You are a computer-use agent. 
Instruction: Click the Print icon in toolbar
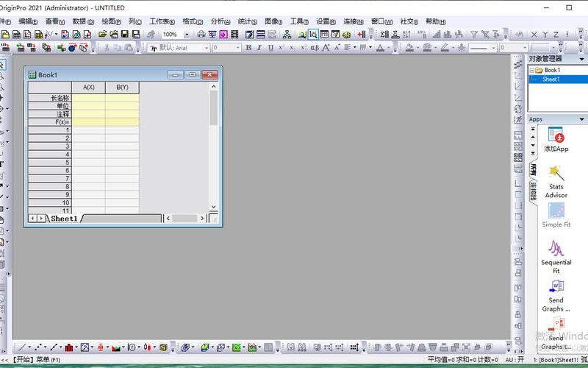click(201, 35)
